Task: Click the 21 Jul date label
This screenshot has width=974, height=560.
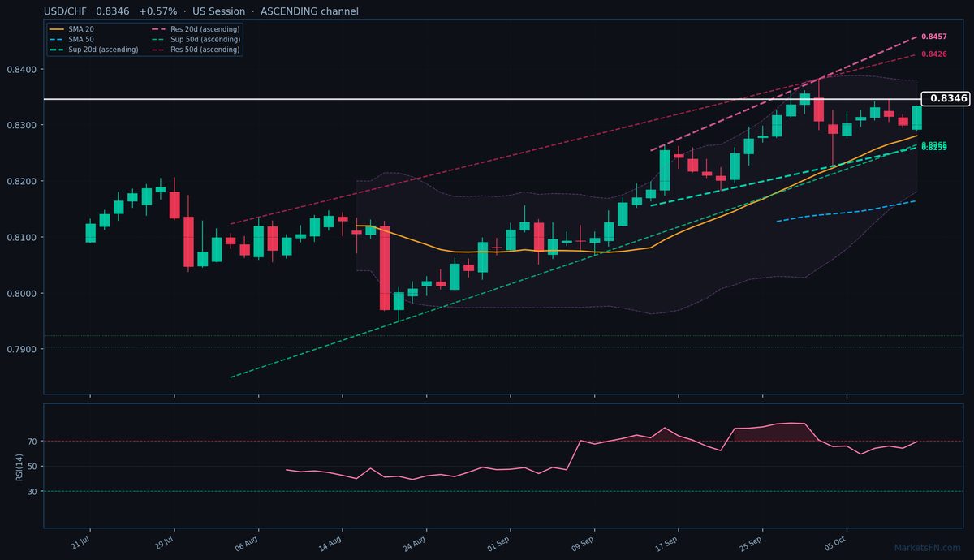Action: [80, 542]
